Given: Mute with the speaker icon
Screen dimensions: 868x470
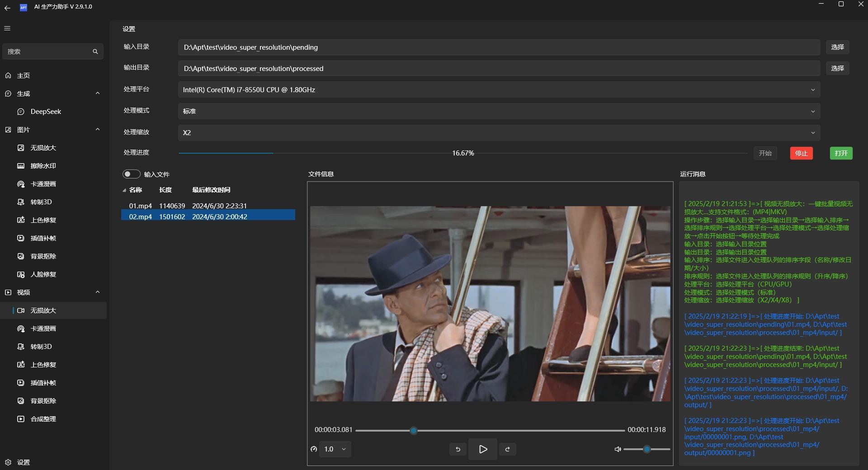Looking at the screenshot, I should click(x=618, y=449).
